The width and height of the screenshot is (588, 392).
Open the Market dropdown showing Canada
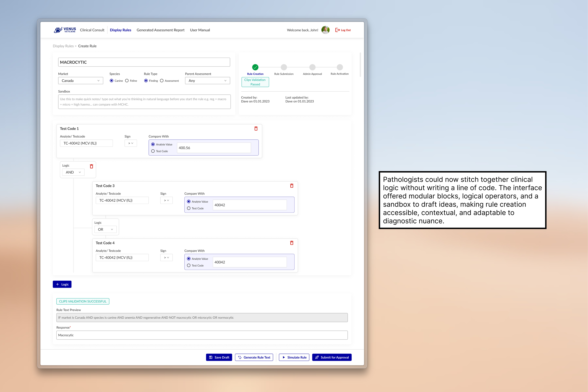pyautogui.click(x=80, y=81)
